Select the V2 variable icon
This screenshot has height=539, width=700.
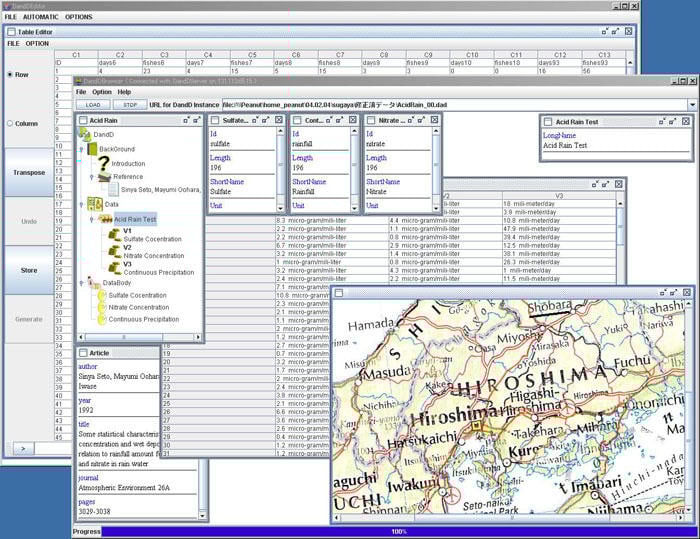(x=115, y=251)
